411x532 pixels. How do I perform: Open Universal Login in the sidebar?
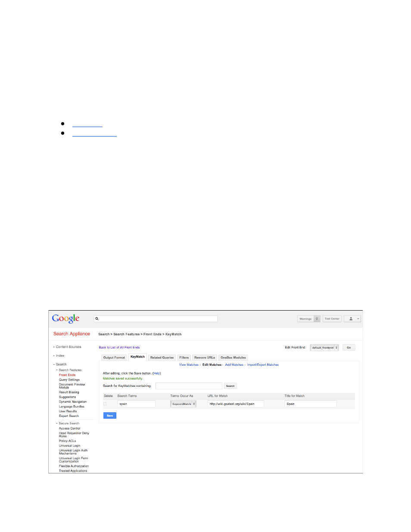70,446
